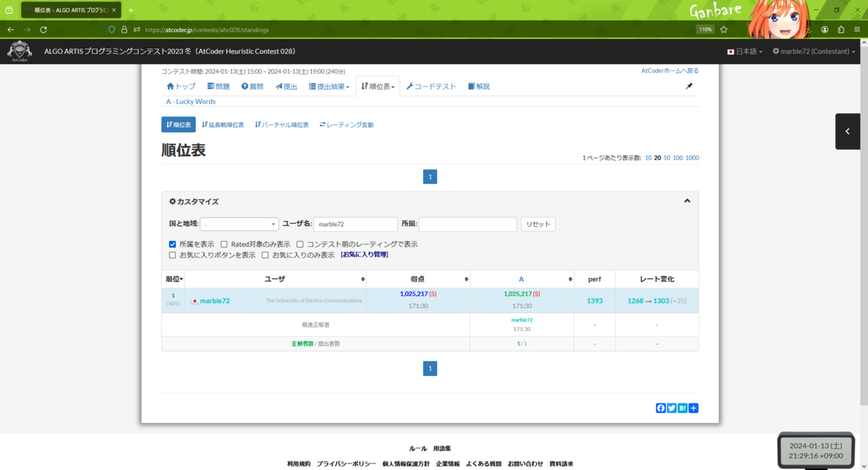
Task: Open the トップ contest tab
Action: pos(181,86)
